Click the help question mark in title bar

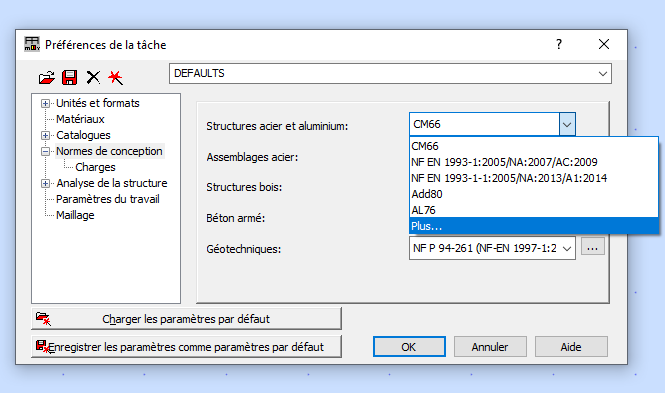coord(559,44)
